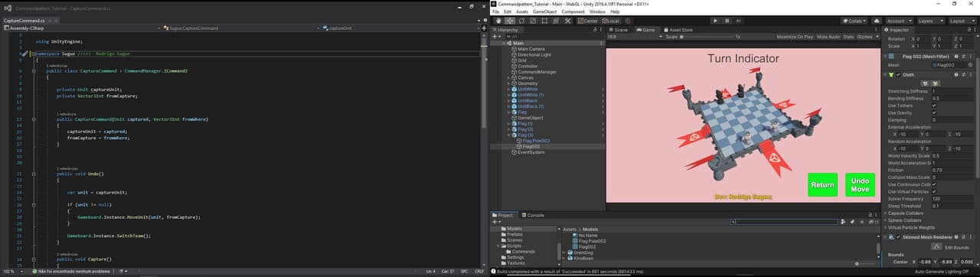Select the Scale tool in Unity toolbar
This screenshot has width=980, height=277.
[533, 21]
